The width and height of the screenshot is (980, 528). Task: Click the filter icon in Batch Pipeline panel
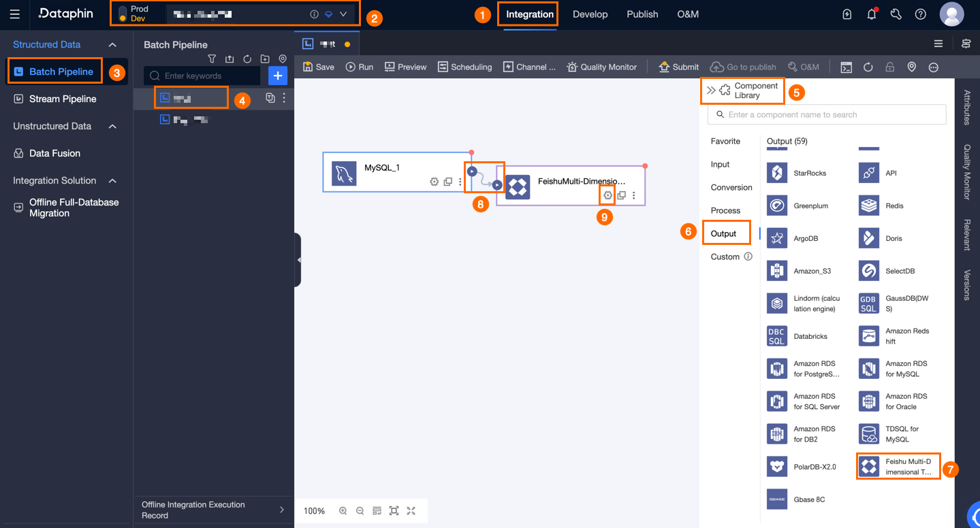pos(212,59)
